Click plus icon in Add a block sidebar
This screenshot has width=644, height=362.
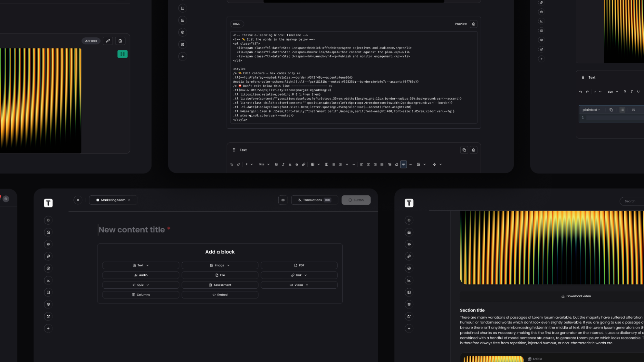pos(48,329)
